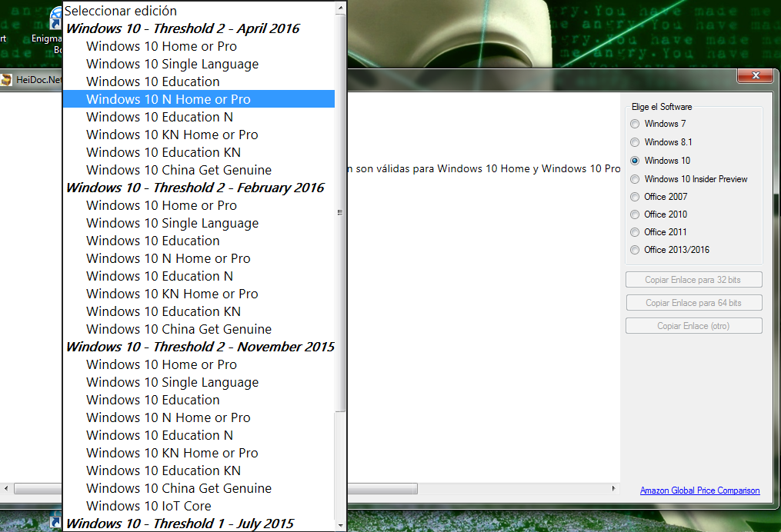Select Windows 10 China Get Genuine edition
Screen dimensions: 781x532
tap(179, 170)
